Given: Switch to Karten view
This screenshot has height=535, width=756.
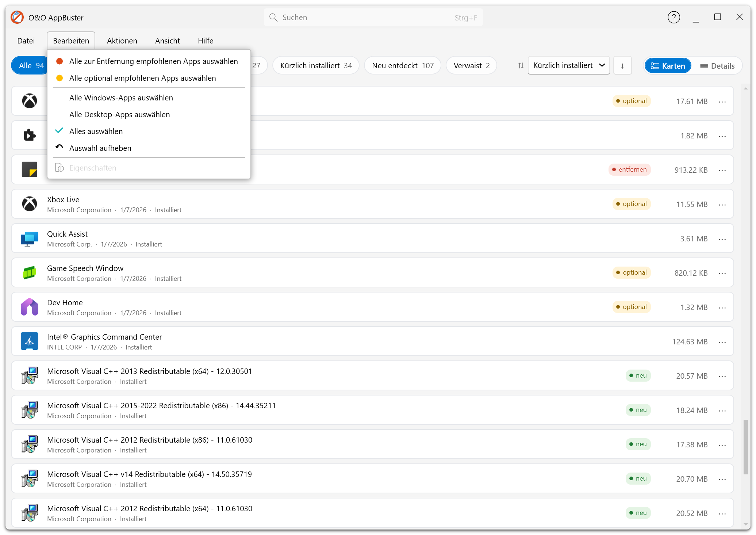Looking at the screenshot, I should coord(668,66).
